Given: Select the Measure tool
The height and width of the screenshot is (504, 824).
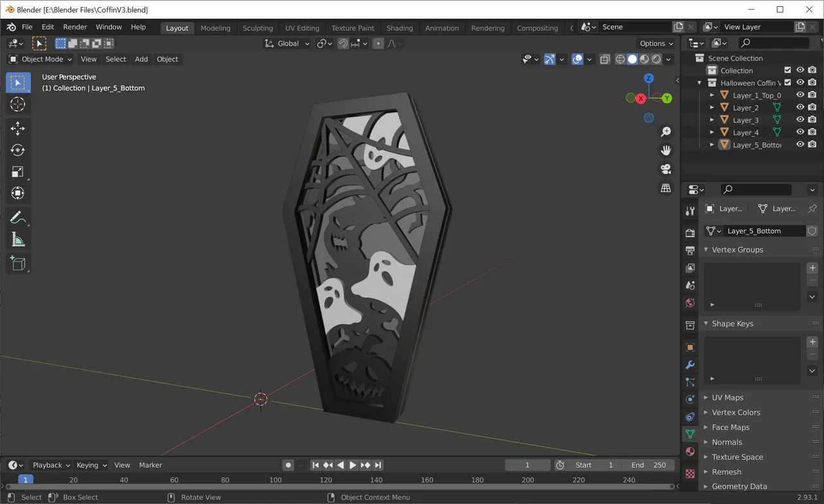Looking at the screenshot, I should (x=18, y=239).
